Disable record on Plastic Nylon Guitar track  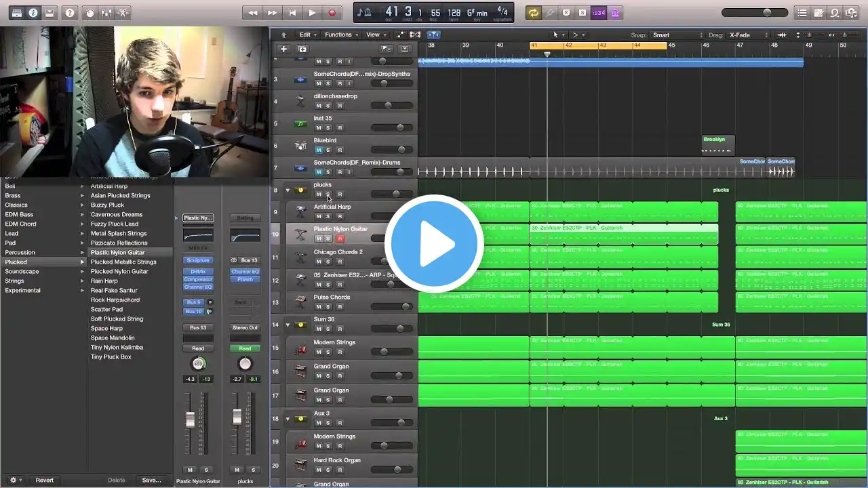(x=340, y=239)
